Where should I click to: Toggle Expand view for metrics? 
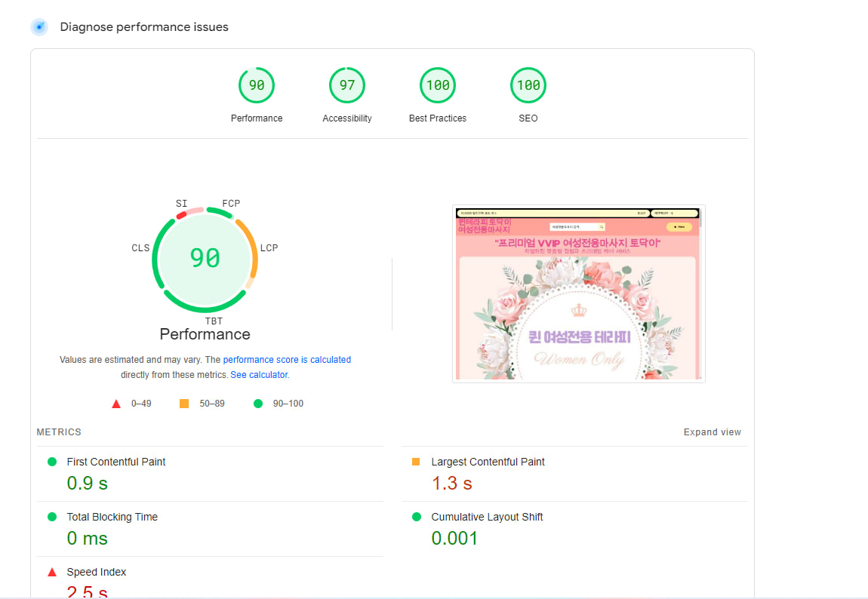(712, 432)
